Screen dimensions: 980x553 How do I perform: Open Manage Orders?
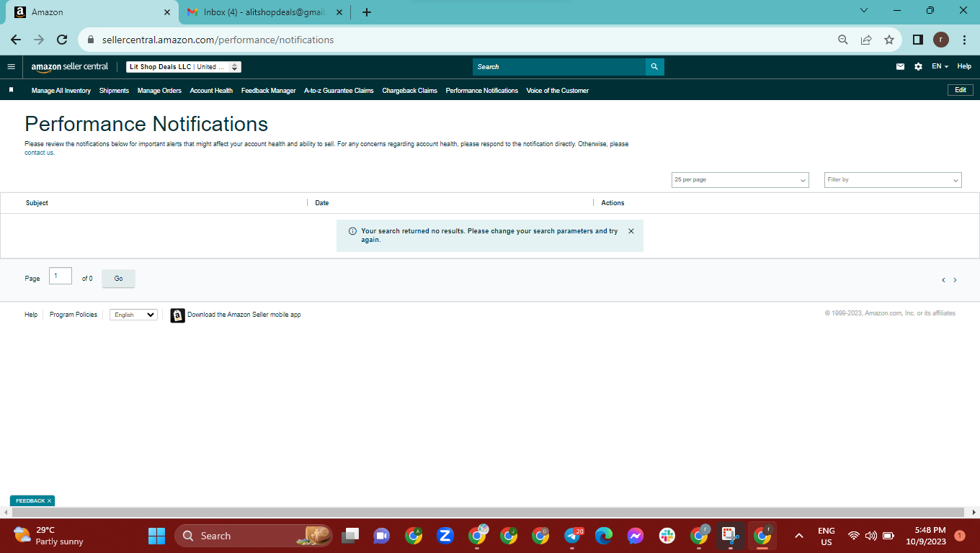pos(159,91)
